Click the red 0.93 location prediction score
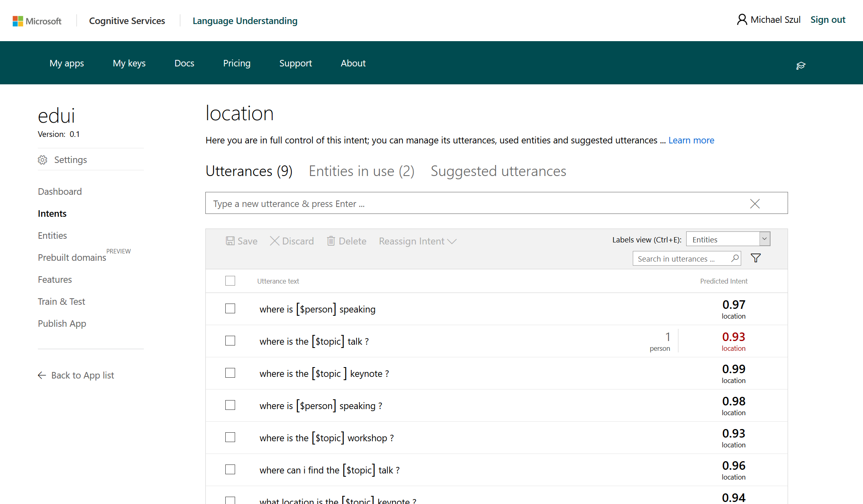 tap(733, 341)
